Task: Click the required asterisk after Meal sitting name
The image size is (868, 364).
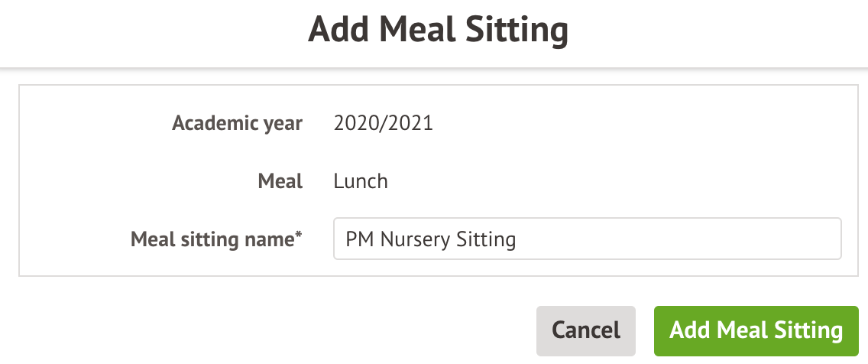Action: point(299,236)
